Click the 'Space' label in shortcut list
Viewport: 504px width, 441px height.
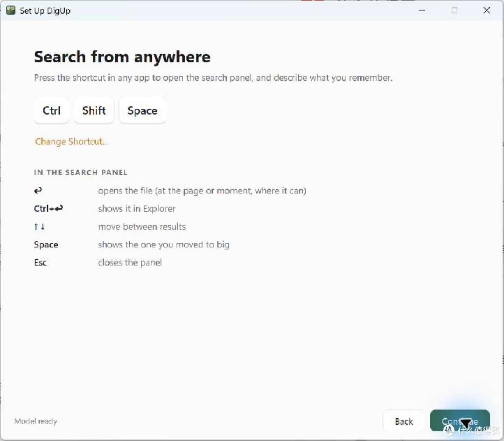(x=46, y=245)
